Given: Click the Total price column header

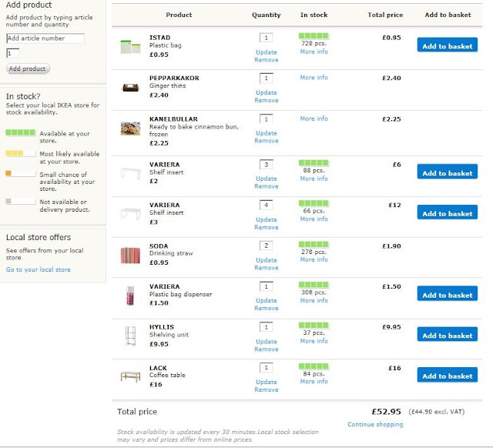Looking at the screenshot, I should click(385, 15).
